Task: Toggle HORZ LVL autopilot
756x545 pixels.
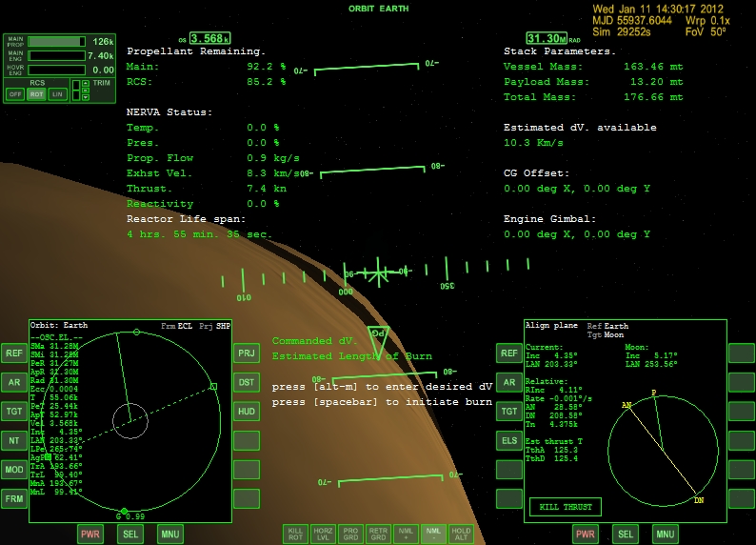Action: coord(323,534)
